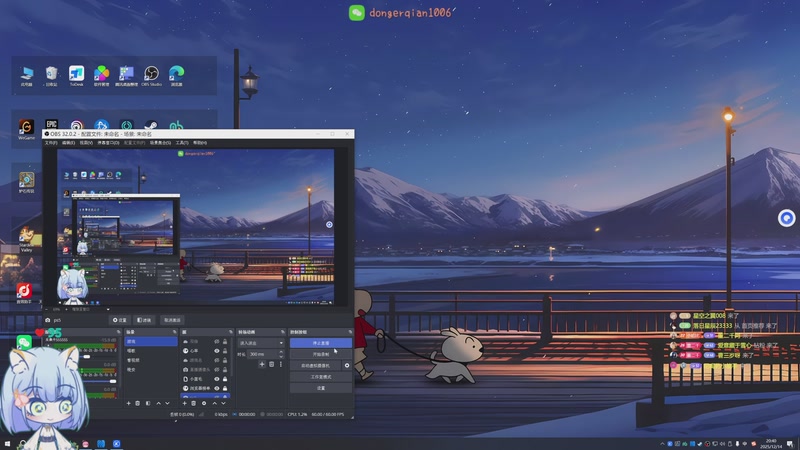Viewport: 800px width, 450px height.
Task: Pop out the Scenes dock using its header icon
Action: tap(174, 332)
